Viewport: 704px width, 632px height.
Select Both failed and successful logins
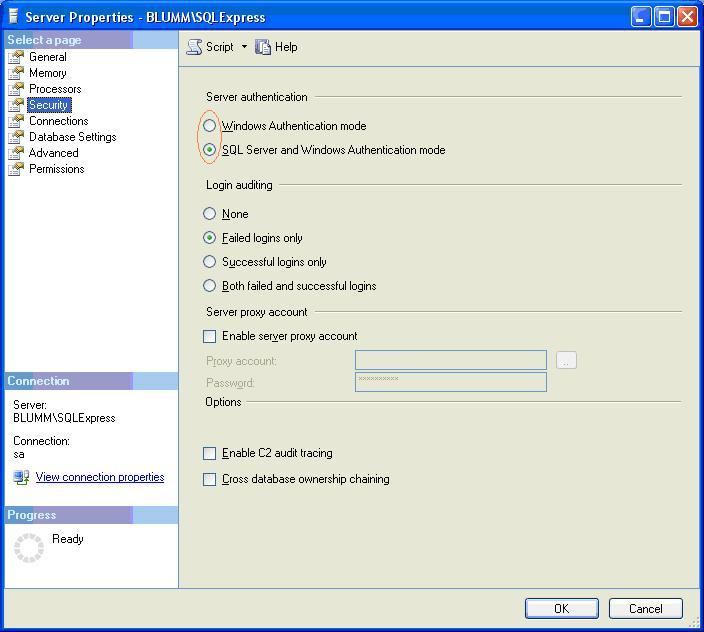pyautogui.click(x=210, y=285)
